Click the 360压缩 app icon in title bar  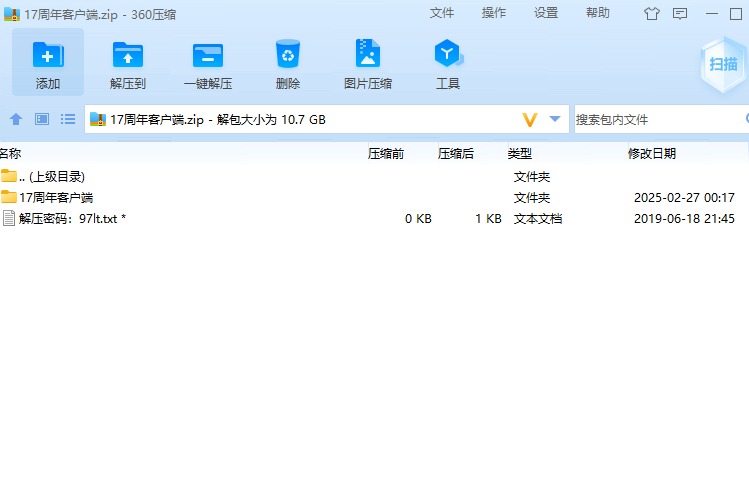coord(12,14)
